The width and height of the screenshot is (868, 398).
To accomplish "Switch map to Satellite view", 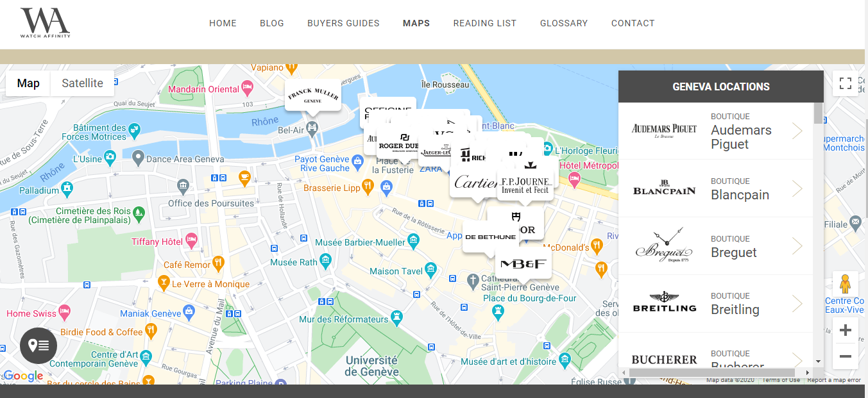I will point(82,83).
